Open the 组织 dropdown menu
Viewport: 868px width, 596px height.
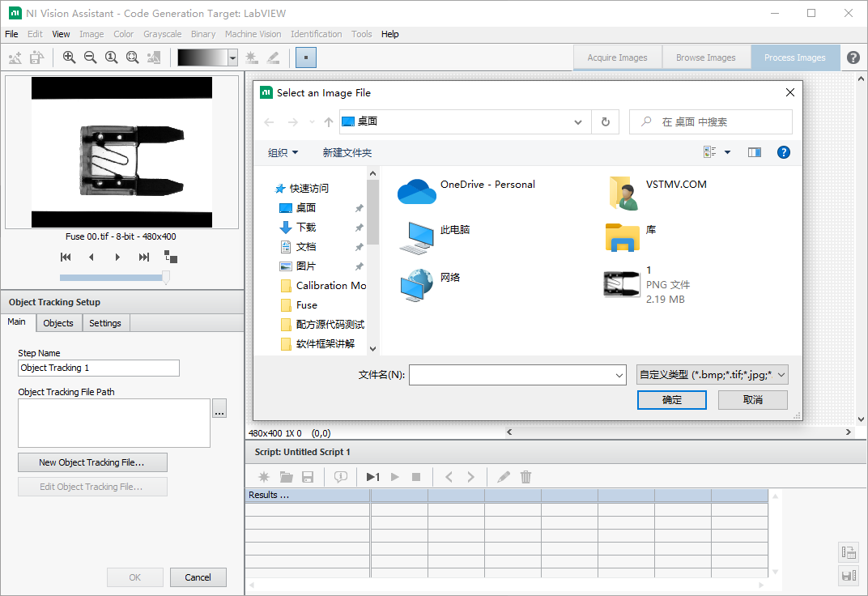[283, 153]
